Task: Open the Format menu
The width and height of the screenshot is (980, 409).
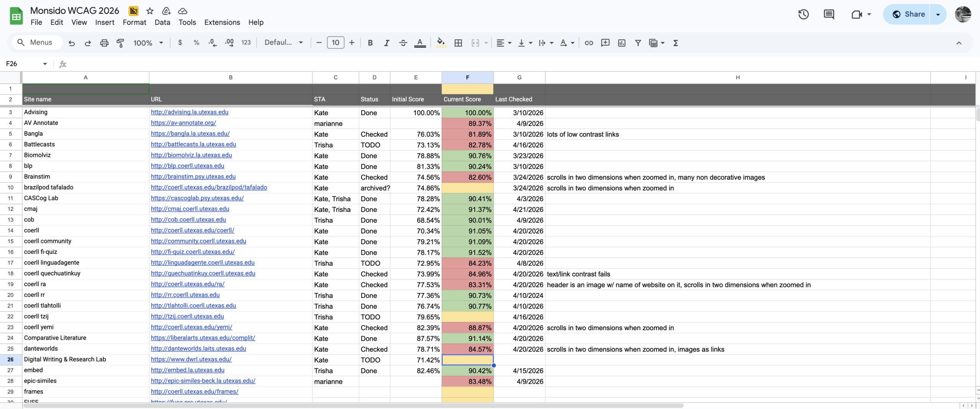Action: 134,22
